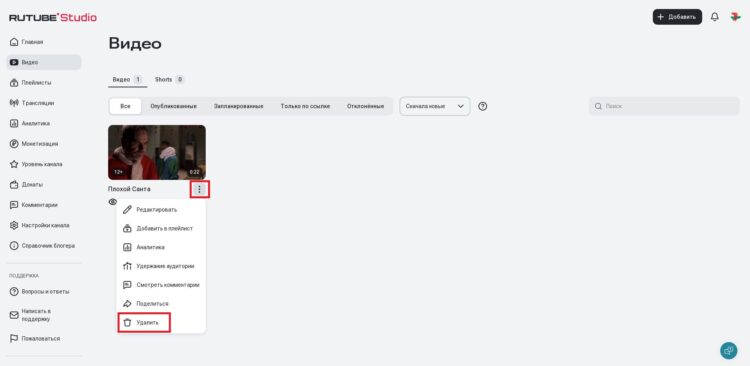
Task: Open Видео section in the sidebar
Action: [44, 62]
